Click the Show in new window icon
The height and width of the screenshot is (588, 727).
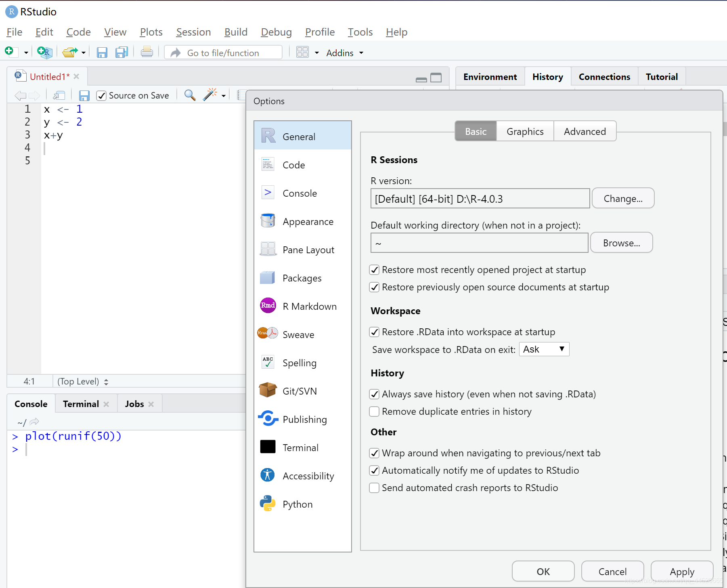(x=59, y=95)
